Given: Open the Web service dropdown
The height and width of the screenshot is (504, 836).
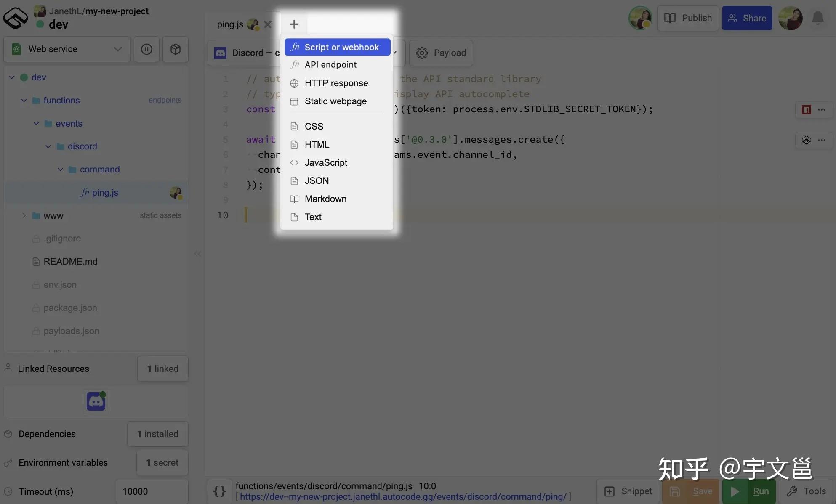Looking at the screenshot, I should (x=67, y=49).
